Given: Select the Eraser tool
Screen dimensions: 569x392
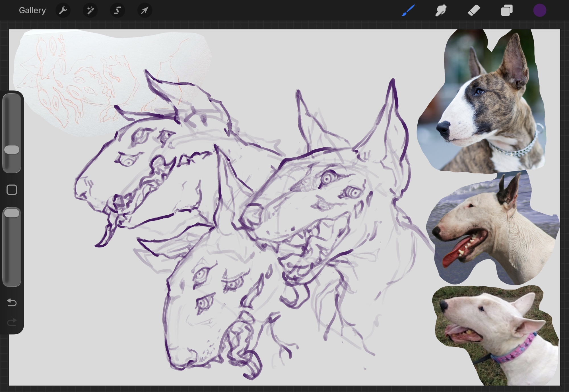Looking at the screenshot, I should point(474,11).
